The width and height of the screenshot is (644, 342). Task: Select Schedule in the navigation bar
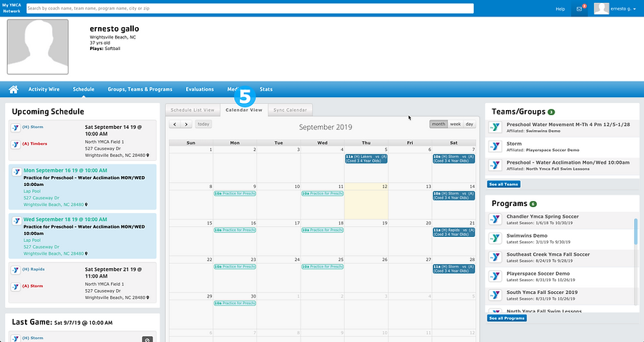click(84, 89)
